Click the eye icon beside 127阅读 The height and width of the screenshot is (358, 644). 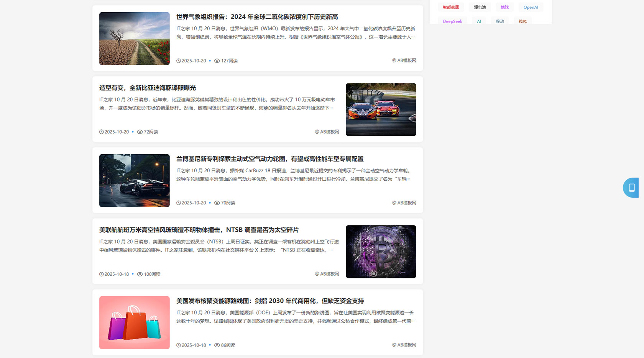(217, 61)
